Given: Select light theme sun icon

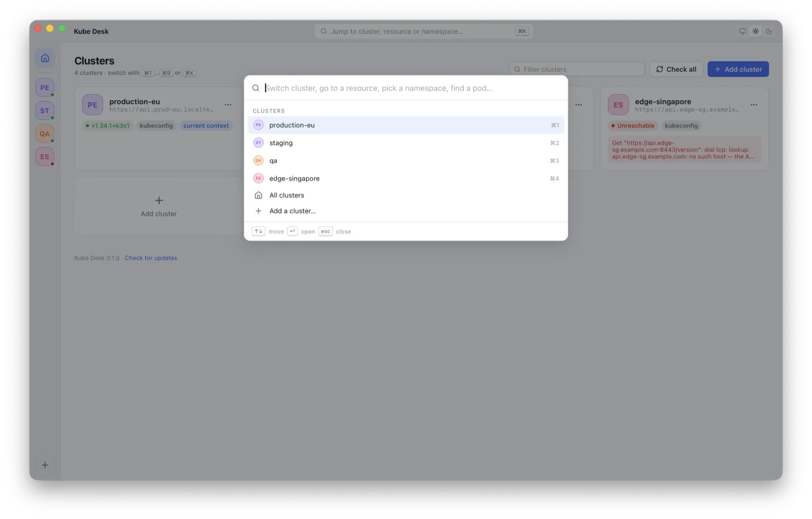Looking at the screenshot, I should pyautogui.click(x=756, y=31).
